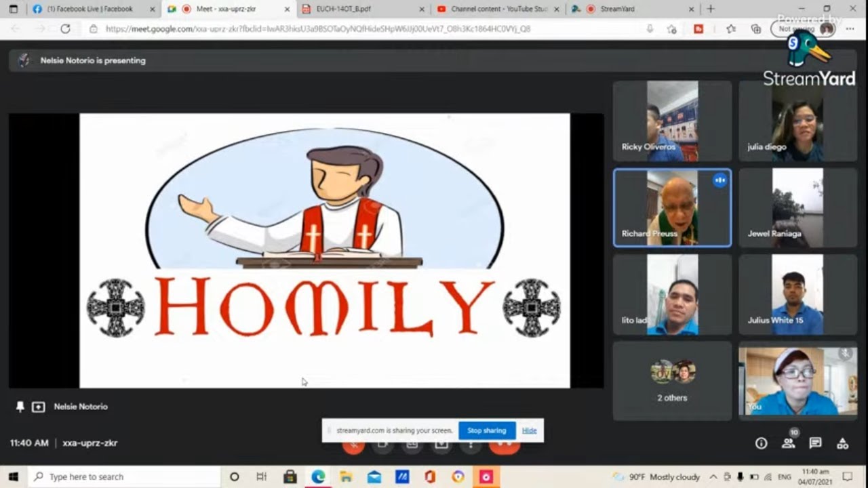Open the tab actions menu icon
The width and height of the screenshot is (868, 488).
click(13, 9)
